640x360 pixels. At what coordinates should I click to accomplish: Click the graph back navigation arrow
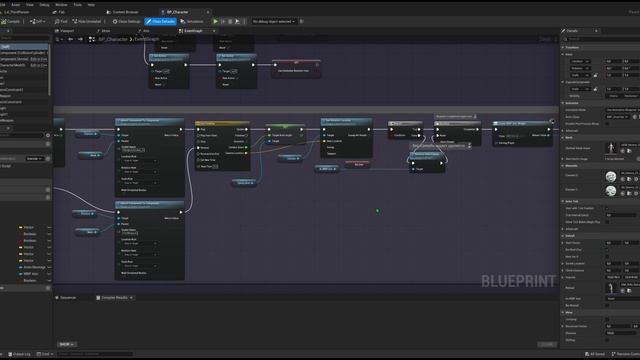point(70,39)
